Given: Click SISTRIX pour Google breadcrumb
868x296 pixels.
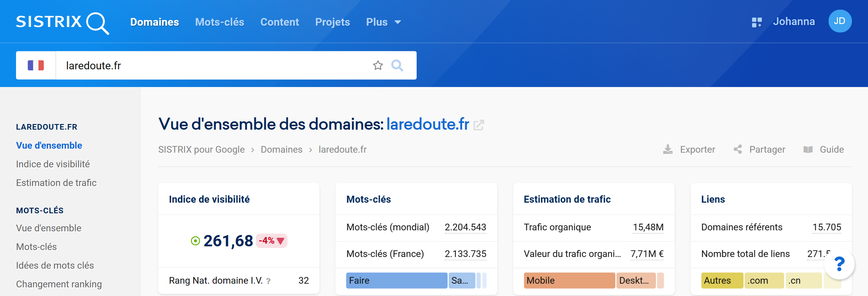Looking at the screenshot, I should click(202, 149).
